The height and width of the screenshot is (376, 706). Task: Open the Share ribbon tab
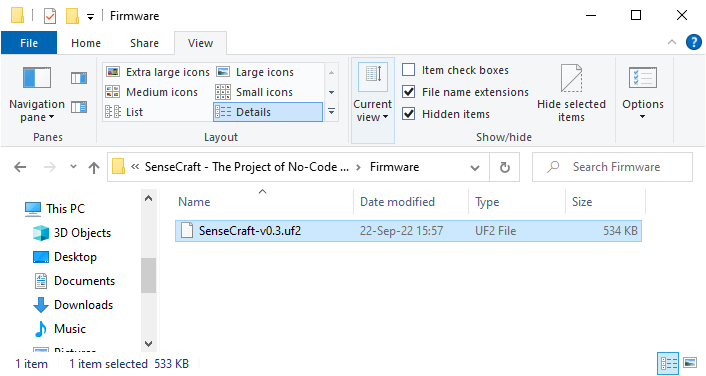coord(145,43)
